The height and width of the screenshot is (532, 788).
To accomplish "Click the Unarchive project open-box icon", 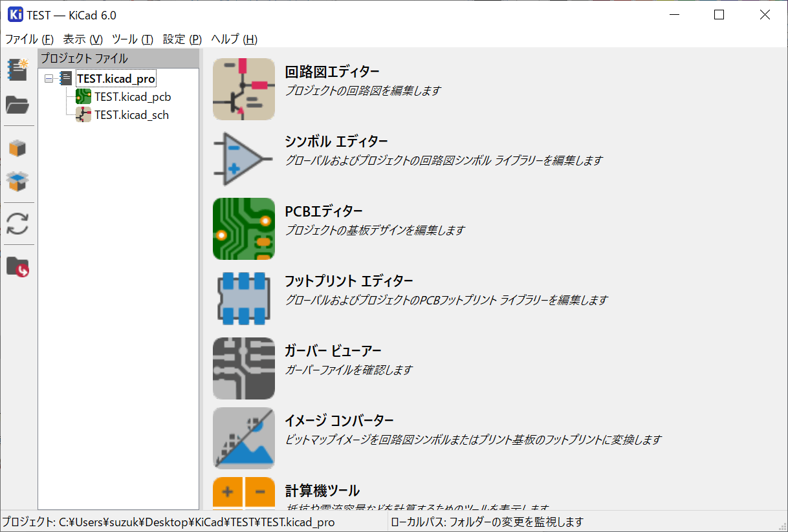I will [17, 182].
